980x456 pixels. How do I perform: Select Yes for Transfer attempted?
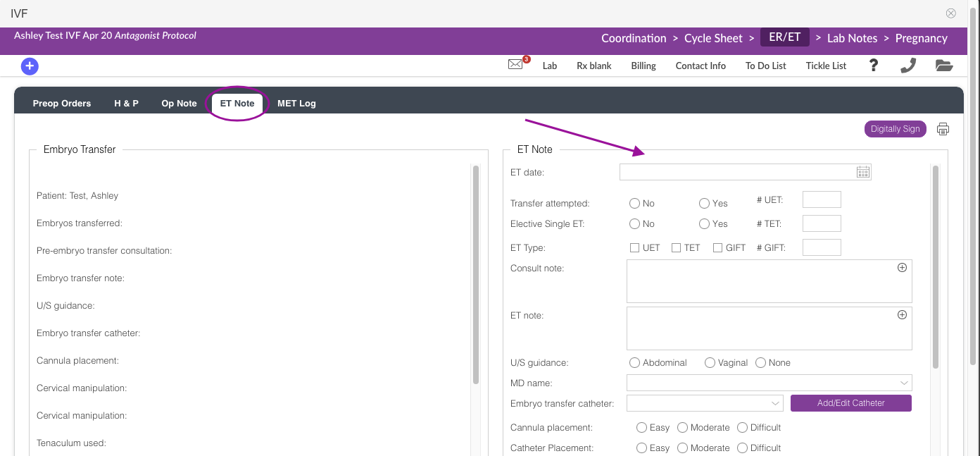704,203
